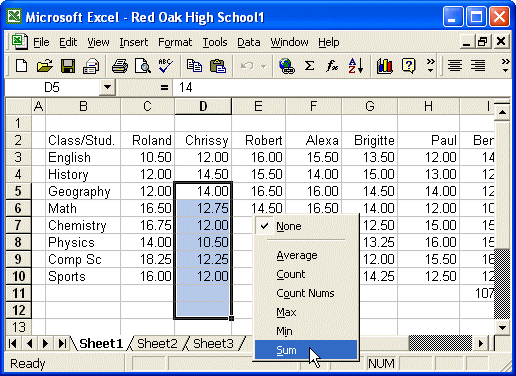This screenshot has width=516, height=376.
Task: Open the Tools menu
Action: tap(215, 42)
